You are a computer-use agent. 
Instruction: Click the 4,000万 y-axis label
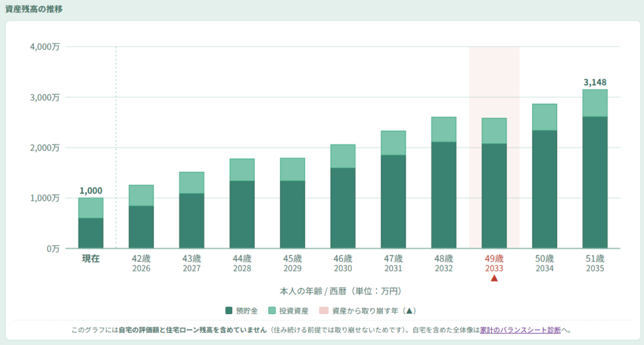[45, 47]
